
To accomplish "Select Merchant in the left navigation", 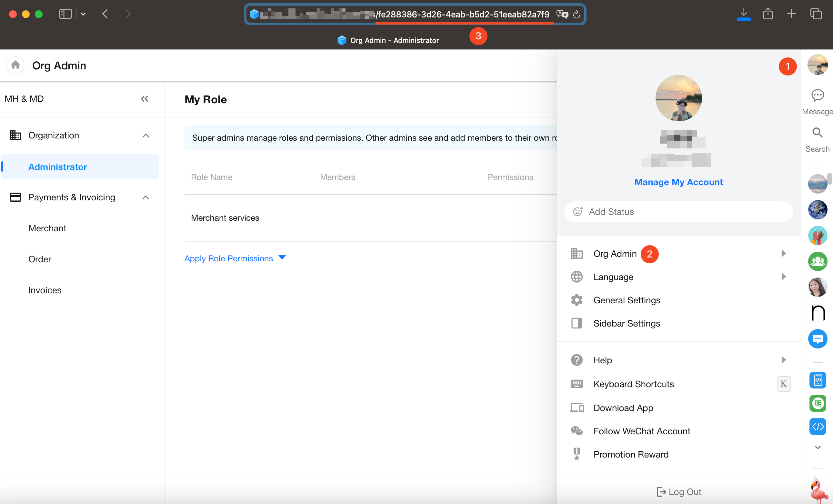I will click(47, 228).
